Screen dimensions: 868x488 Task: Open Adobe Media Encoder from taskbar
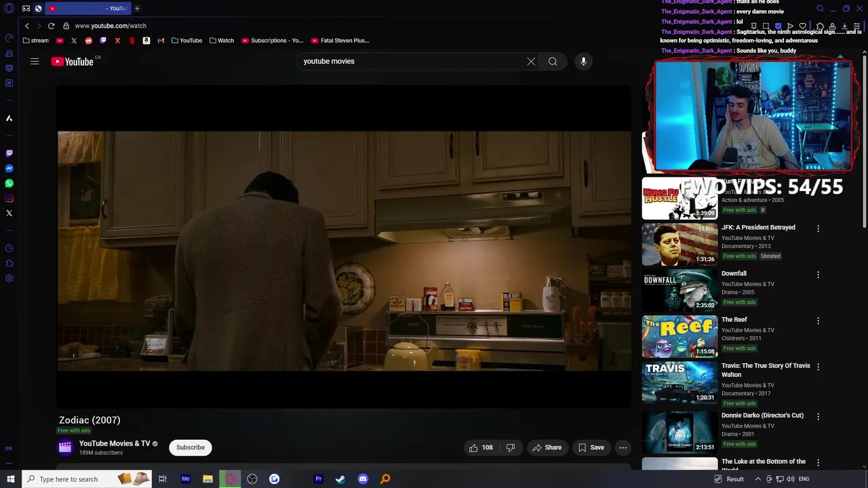[185, 479]
